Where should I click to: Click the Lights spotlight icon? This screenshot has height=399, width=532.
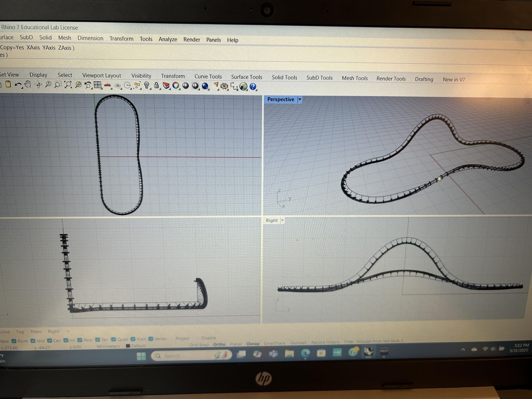[x=216, y=86]
